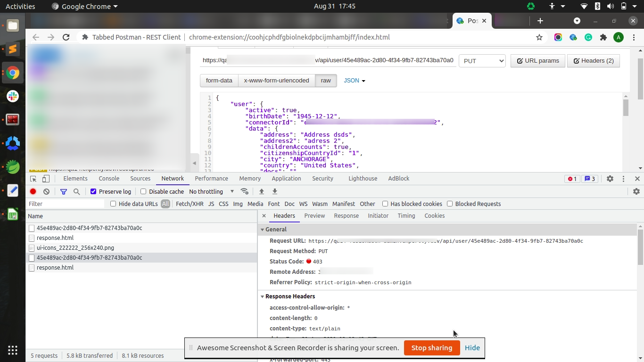Click Headers (2) button
The height and width of the screenshot is (362, 644).
pos(594,61)
